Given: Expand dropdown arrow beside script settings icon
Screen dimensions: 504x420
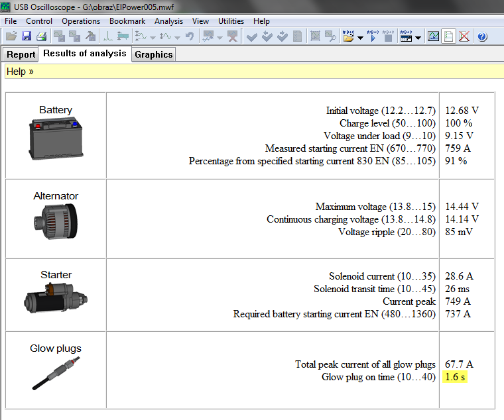Looking at the screenshot, I should click(x=418, y=37).
